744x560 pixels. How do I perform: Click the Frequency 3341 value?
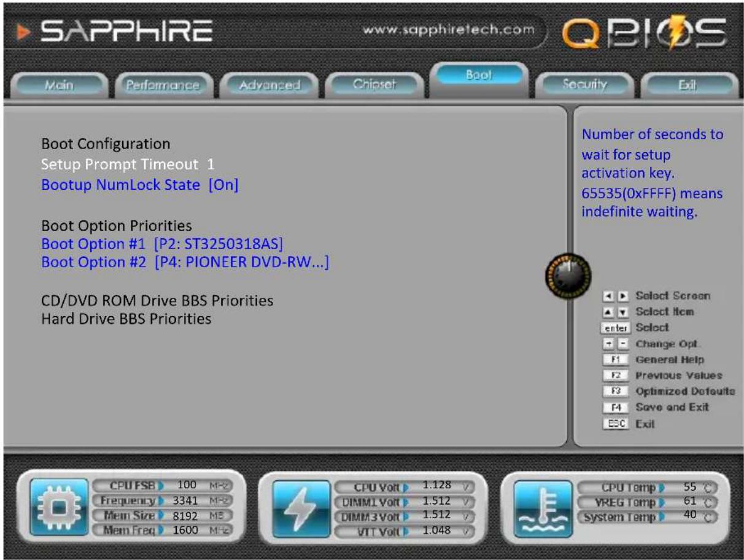pyautogui.click(x=185, y=500)
